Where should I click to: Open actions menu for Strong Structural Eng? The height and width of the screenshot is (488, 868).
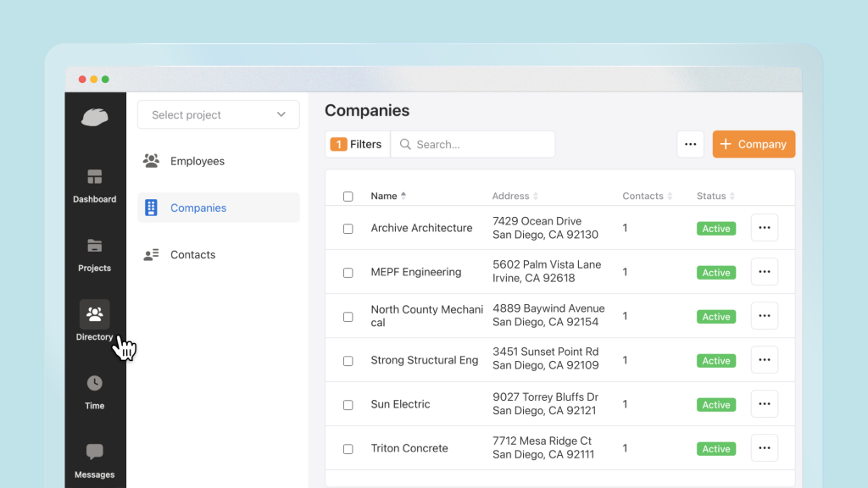coord(765,360)
